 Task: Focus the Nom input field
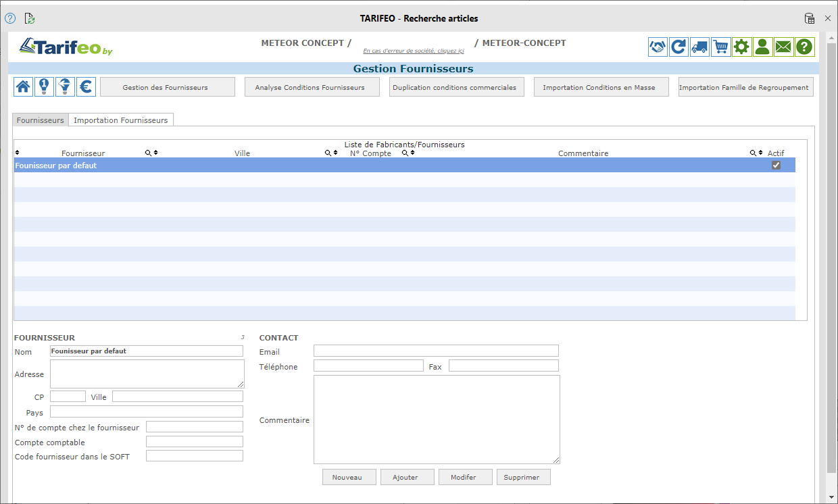pyautogui.click(x=147, y=351)
